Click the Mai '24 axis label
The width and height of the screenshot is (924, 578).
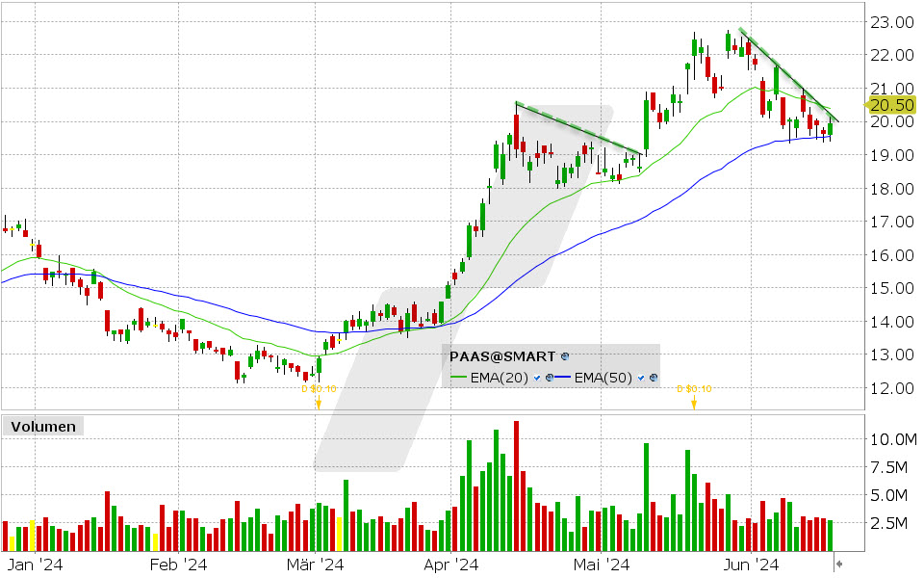coord(601,565)
